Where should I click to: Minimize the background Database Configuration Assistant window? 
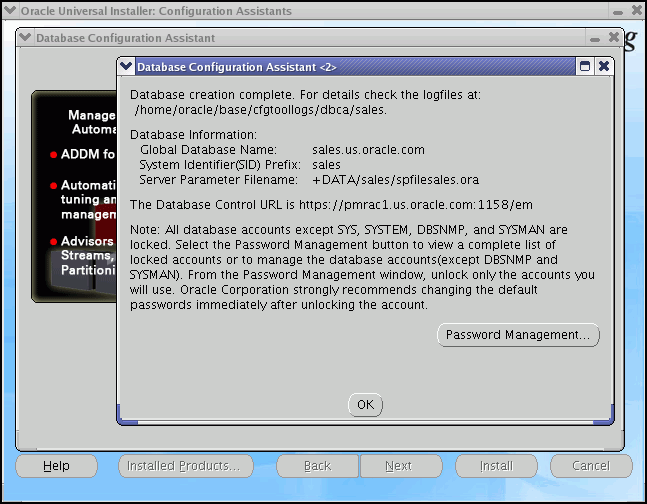tap(595, 38)
